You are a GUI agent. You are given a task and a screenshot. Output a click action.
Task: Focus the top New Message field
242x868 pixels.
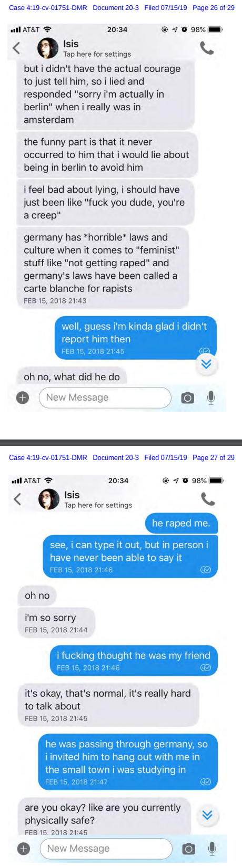105,398
